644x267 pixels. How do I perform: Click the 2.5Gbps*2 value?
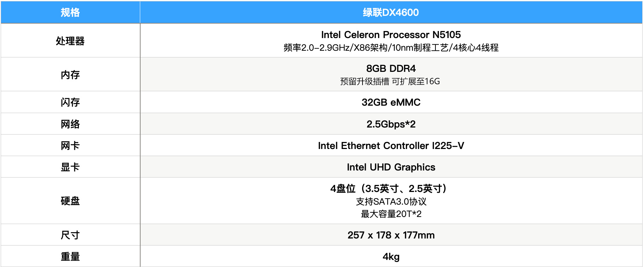391,124
